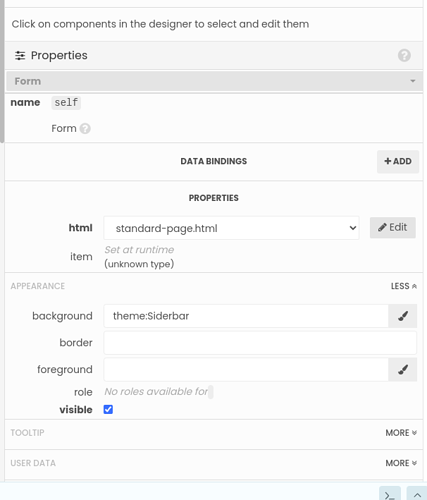Open the foreground color picker brush icon
This screenshot has height=500, width=427.
403,369
